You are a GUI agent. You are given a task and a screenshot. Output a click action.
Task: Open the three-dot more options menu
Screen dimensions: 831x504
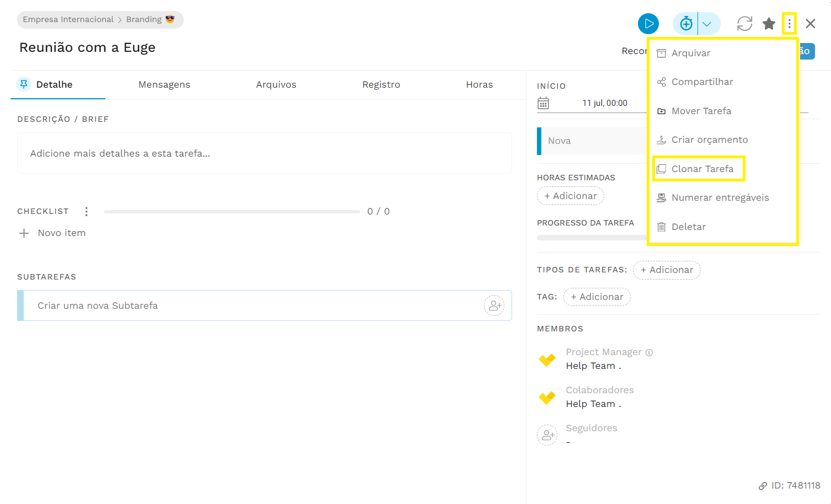[789, 24]
